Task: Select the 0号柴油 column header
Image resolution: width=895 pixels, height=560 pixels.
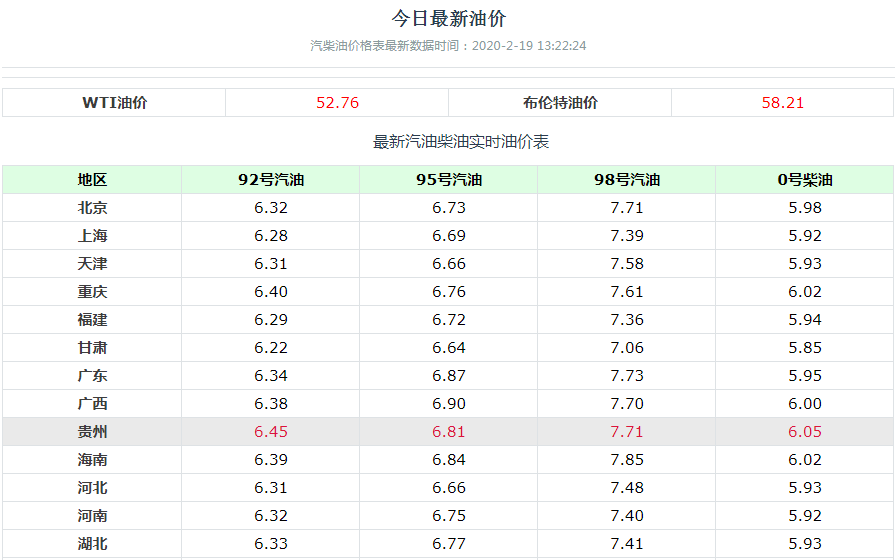Action: [x=804, y=180]
